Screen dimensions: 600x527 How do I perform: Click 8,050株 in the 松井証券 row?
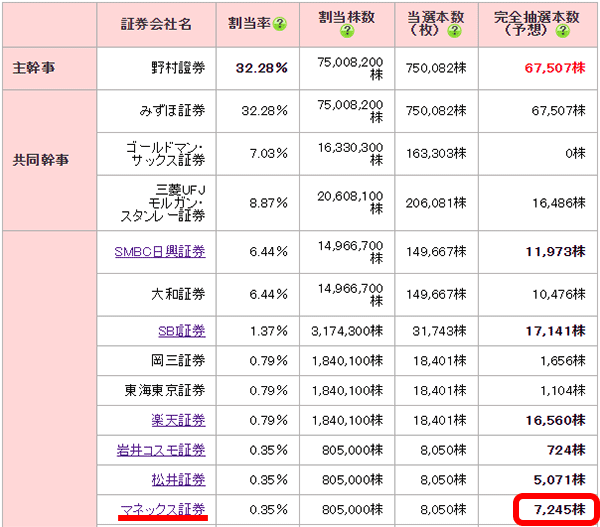(443, 480)
